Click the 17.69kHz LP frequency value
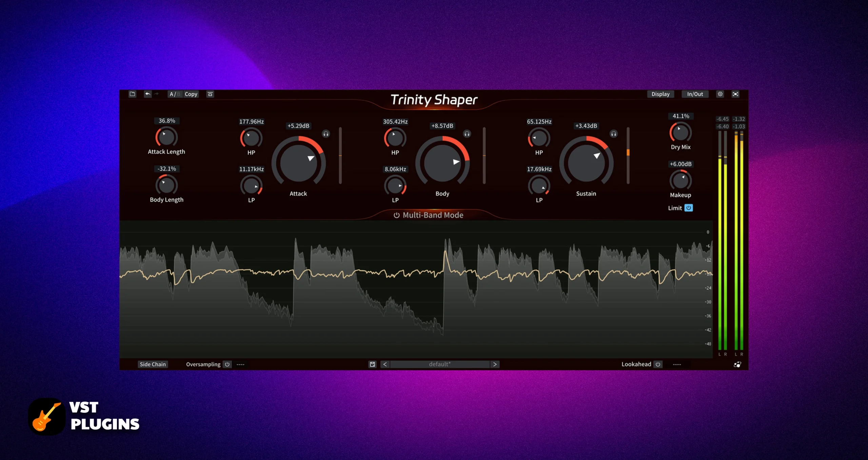 point(539,169)
